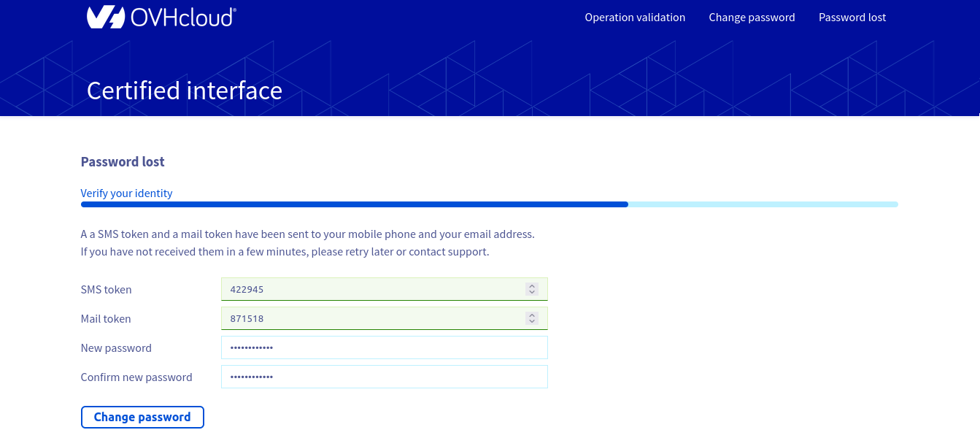Click the Verify your identity step label
The width and height of the screenshot is (980, 438).
click(127, 193)
